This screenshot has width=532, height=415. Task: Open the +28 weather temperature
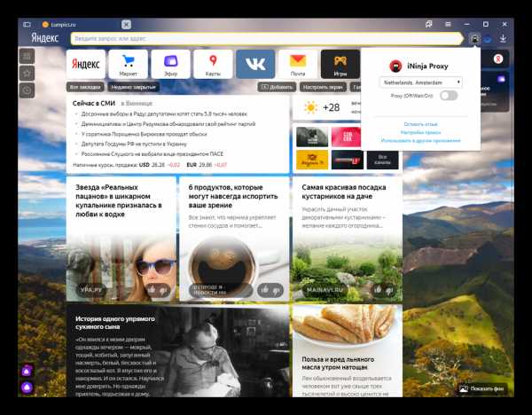coord(331,107)
